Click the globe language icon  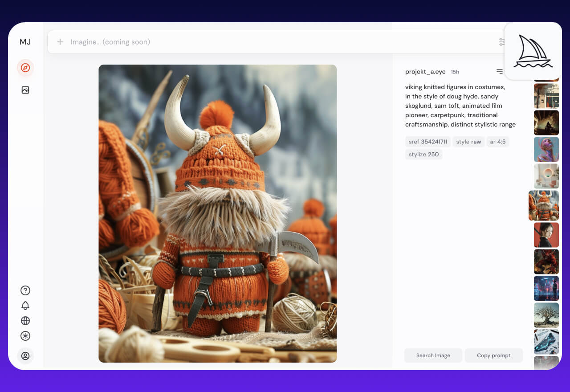point(25,321)
